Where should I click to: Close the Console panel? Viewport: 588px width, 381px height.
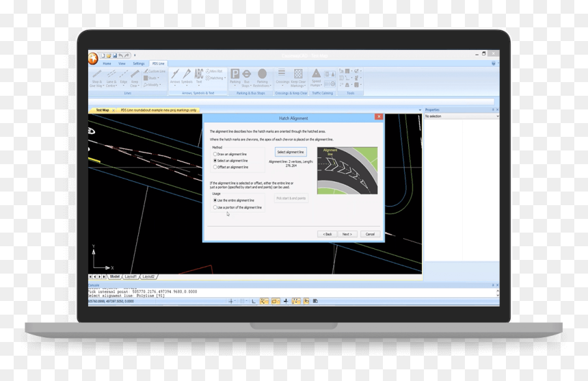tap(497, 285)
